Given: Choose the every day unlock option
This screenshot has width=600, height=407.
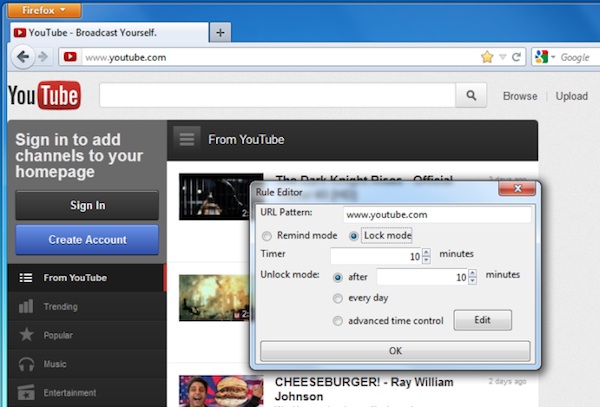Looking at the screenshot, I should (338, 298).
